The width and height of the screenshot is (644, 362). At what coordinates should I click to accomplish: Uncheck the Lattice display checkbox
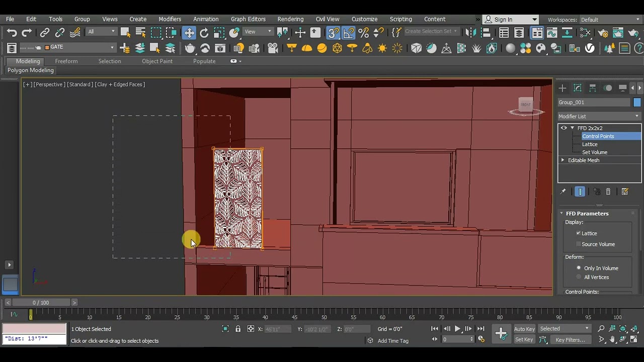[579, 233]
